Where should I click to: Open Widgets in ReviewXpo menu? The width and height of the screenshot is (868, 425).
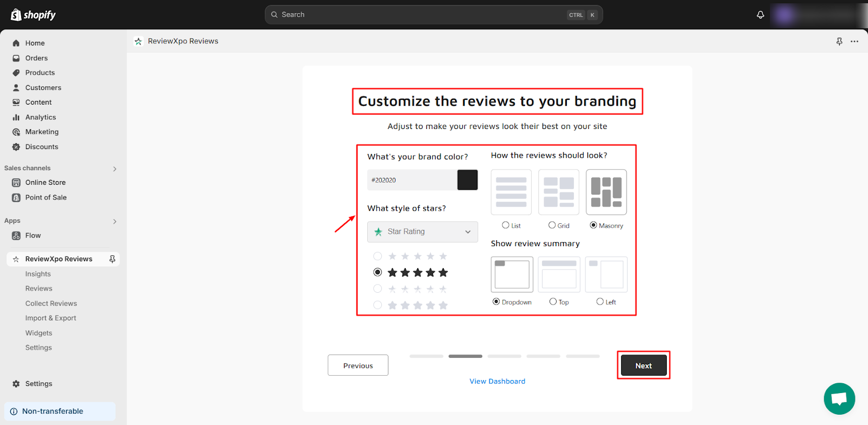click(39, 333)
